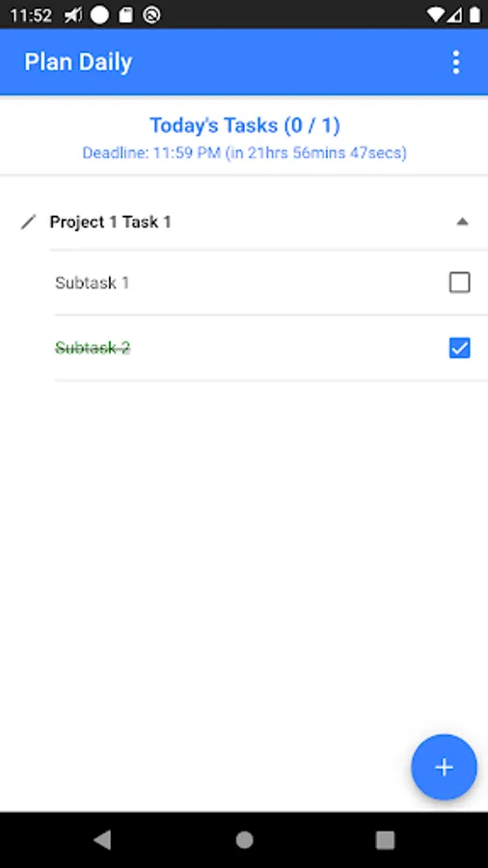
Task: Tap the Plan Daily app title
Action: coord(78,63)
